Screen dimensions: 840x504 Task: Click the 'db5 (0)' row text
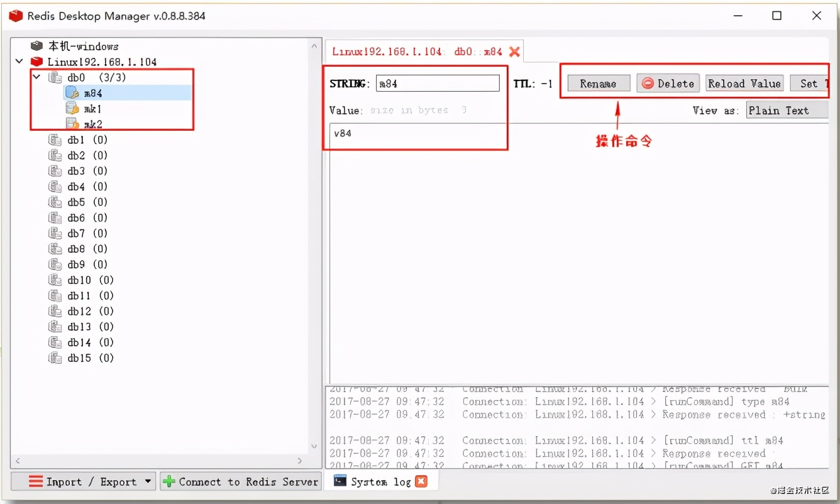coord(87,202)
